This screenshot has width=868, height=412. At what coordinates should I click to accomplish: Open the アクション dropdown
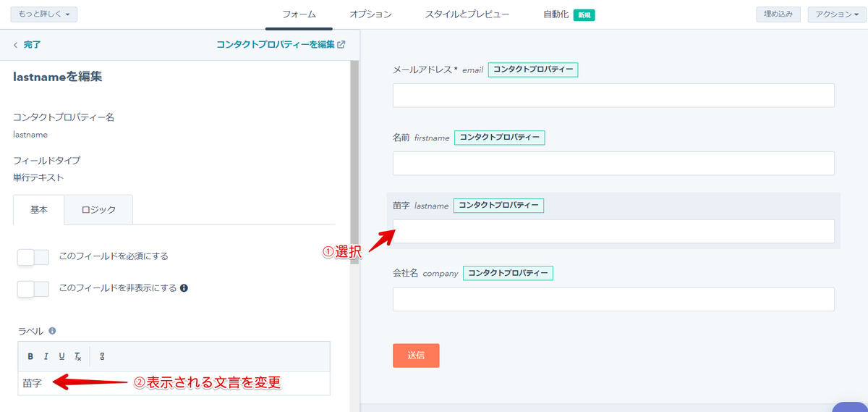click(837, 14)
